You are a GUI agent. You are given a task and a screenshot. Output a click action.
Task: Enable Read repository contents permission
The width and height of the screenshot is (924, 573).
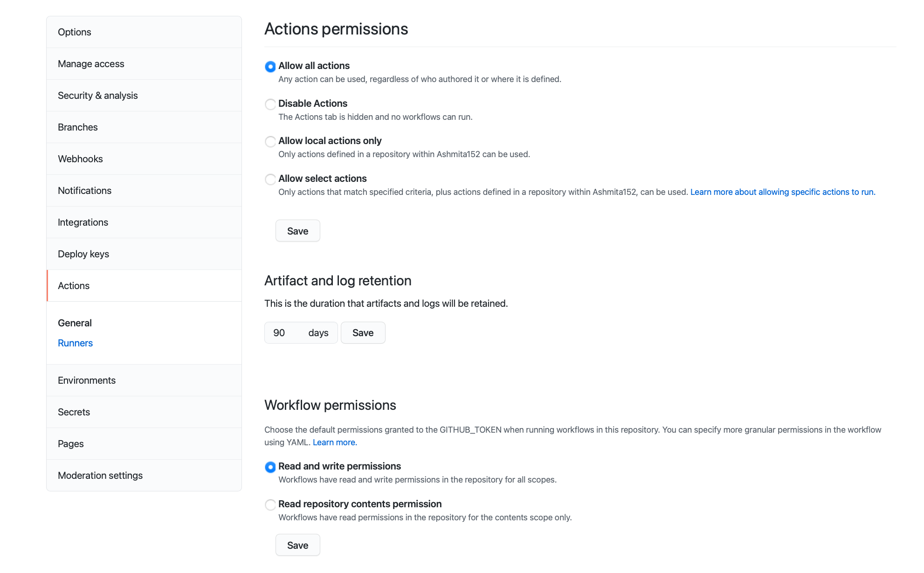tap(270, 505)
